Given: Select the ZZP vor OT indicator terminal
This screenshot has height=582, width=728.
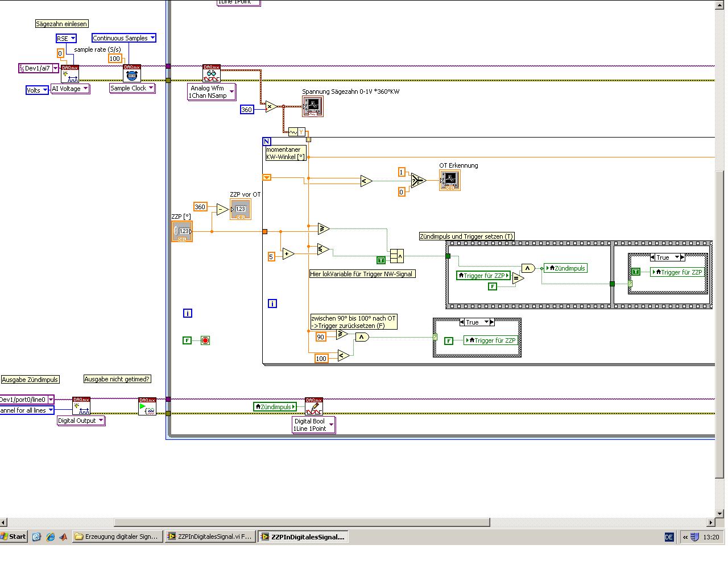Looking at the screenshot, I should point(241,209).
